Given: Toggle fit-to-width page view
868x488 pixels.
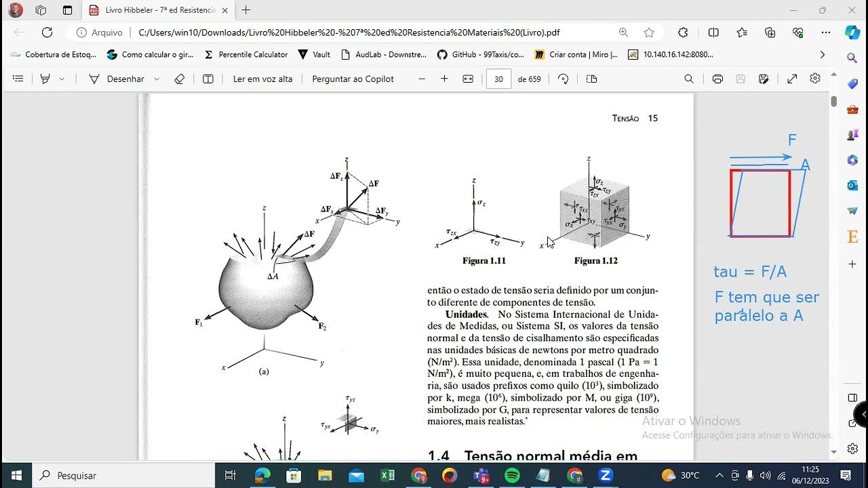Looking at the screenshot, I should tap(467, 79).
